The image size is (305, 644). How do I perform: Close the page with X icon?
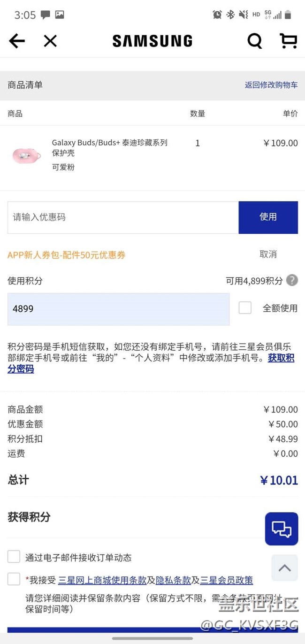(50, 41)
